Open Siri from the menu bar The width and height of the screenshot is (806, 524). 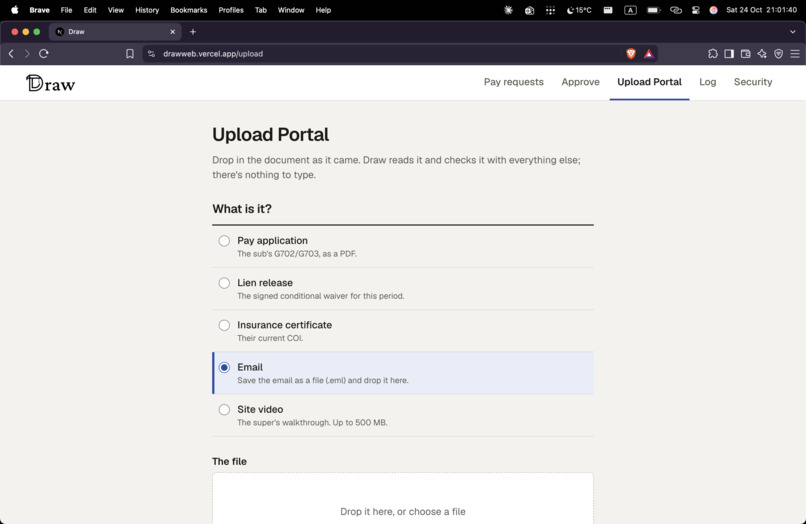click(x=713, y=10)
